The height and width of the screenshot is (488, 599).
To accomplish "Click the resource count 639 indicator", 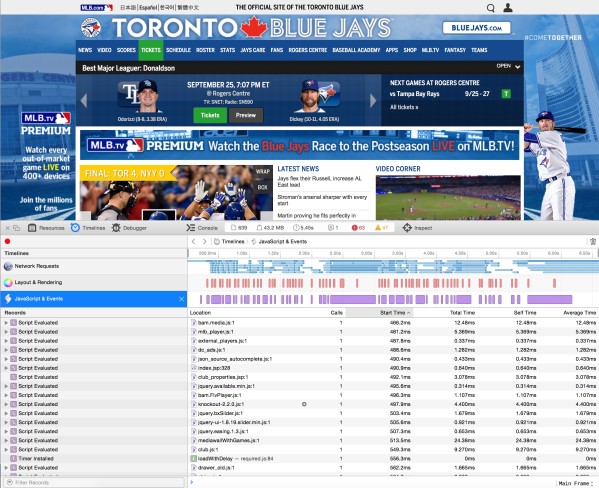I will [x=239, y=228].
